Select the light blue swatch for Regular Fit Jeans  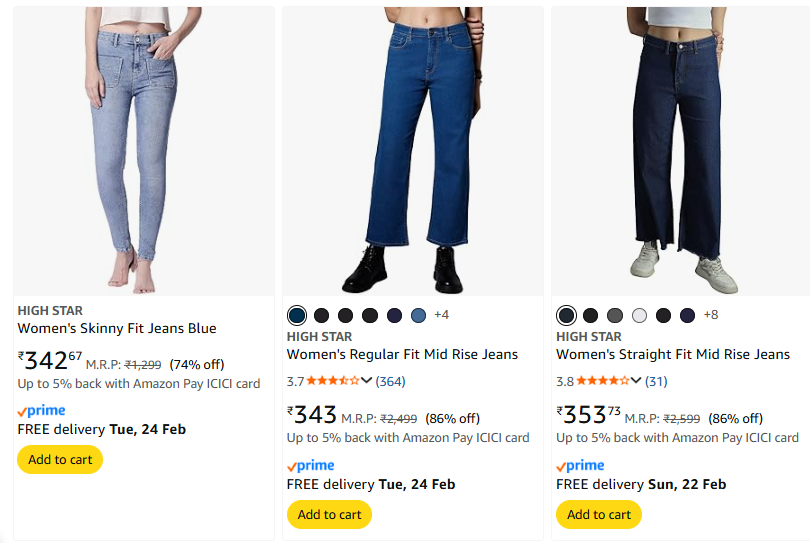tap(418, 316)
